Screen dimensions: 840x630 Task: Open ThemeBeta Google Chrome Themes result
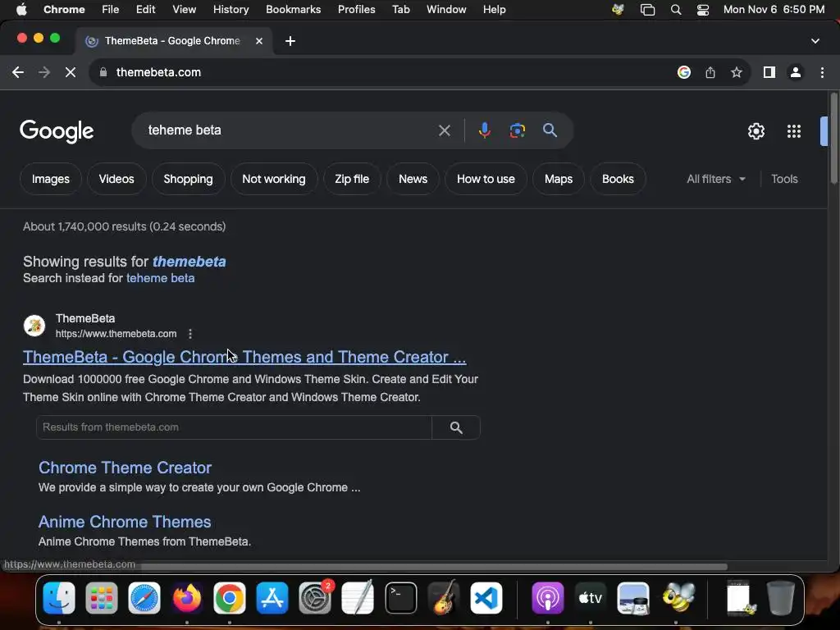[x=244, y=357]
